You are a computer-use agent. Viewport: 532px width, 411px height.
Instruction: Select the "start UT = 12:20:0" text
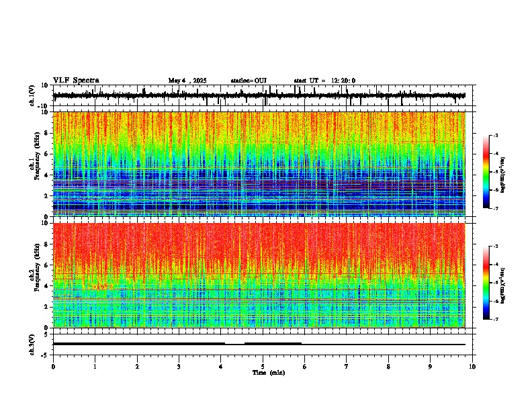pyautogui.click(x=324, y=81)
